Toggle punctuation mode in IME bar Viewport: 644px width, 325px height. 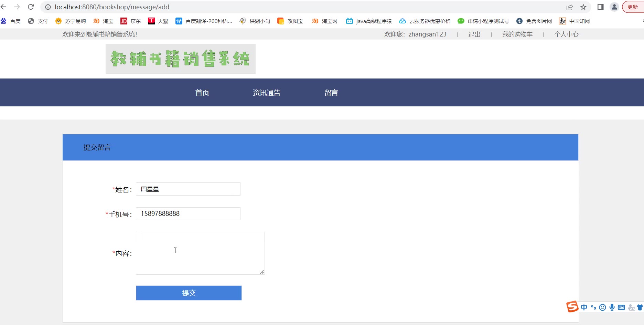coord(593,307)
